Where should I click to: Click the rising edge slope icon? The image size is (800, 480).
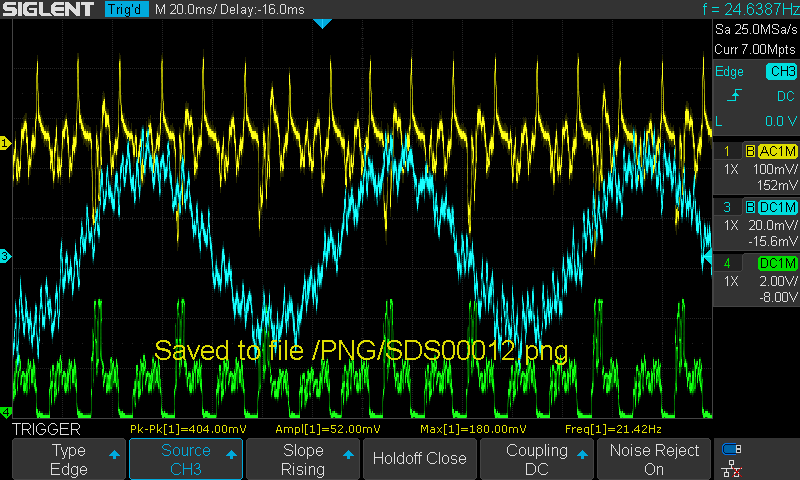(734, 95)
